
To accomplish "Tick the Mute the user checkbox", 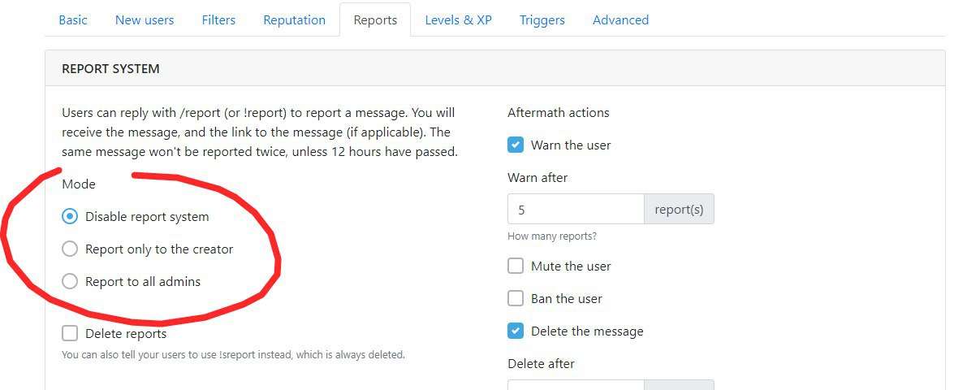I will [x=516, y=266].
